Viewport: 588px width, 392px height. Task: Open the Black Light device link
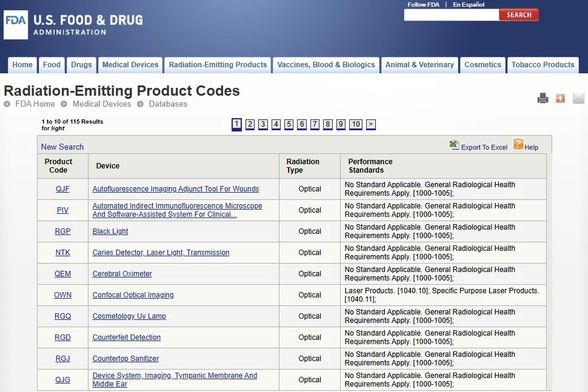[x=110, y=231]
